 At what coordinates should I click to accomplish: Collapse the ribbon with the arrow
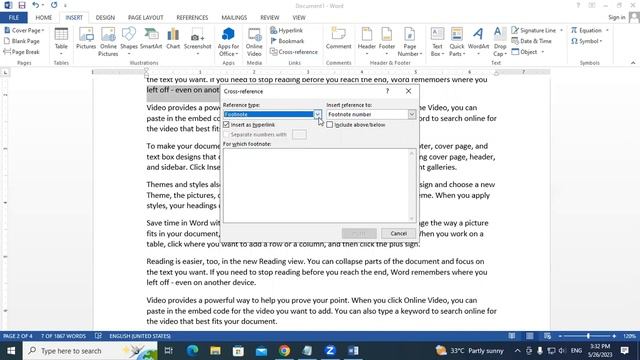pyautogui.click(x=633, y=63)
